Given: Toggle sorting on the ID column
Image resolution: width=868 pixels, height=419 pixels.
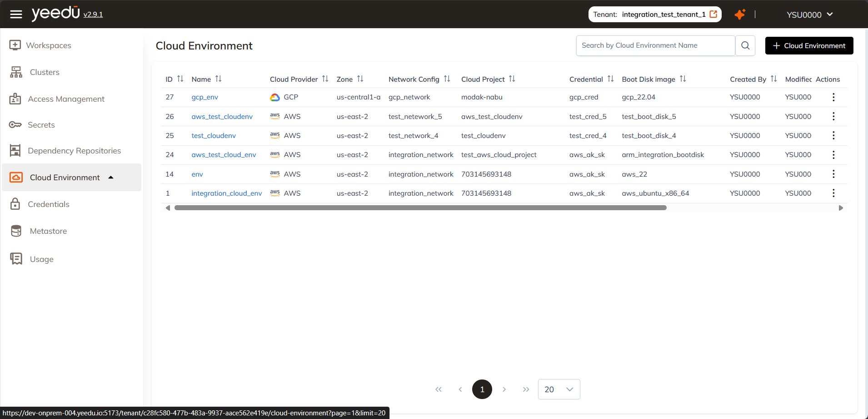Looking at the screenshot, I should click(x=180, y=79).
